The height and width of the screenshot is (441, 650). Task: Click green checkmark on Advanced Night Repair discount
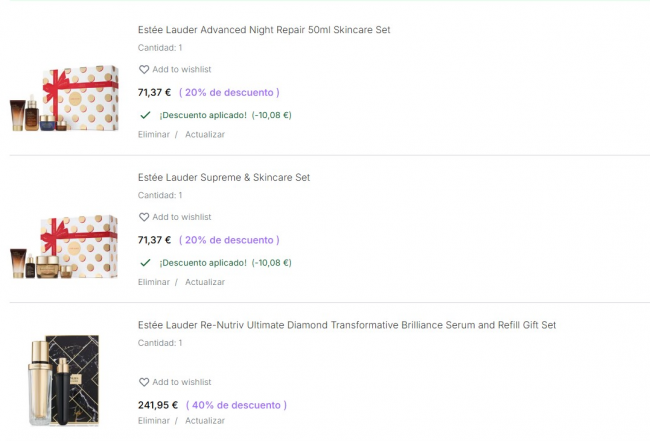(x=145, y=115)
